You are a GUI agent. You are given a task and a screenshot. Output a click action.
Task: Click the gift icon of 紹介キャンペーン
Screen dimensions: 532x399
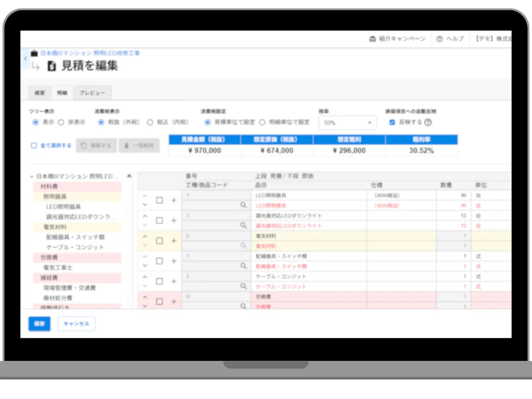(x=373, y=39)
